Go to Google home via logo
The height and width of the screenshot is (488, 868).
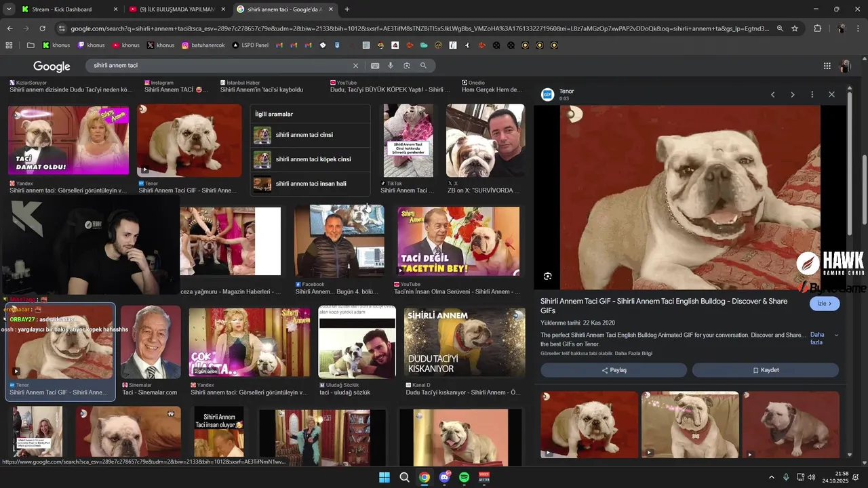pyautogui.click(x=52, y=66)
